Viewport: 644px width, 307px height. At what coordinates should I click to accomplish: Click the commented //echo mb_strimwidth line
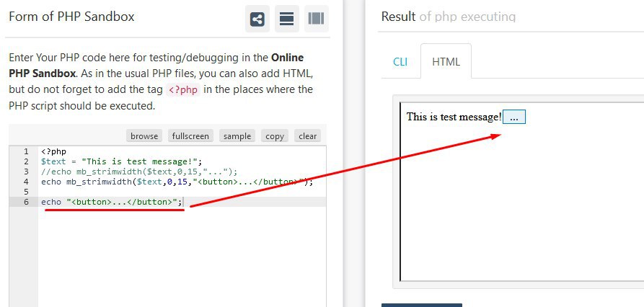click(x=139, y=172)
